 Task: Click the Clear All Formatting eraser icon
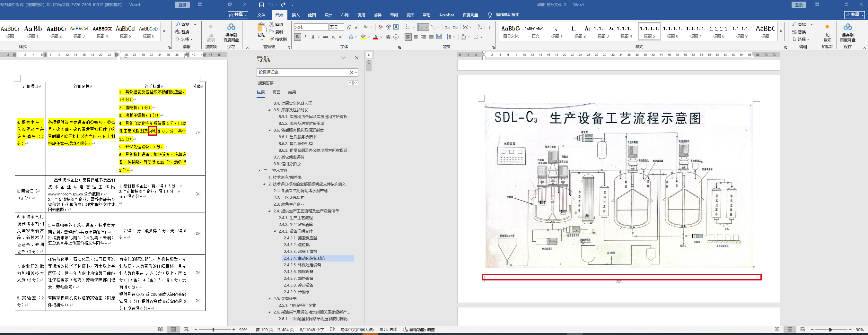click(x=381, y=27)
